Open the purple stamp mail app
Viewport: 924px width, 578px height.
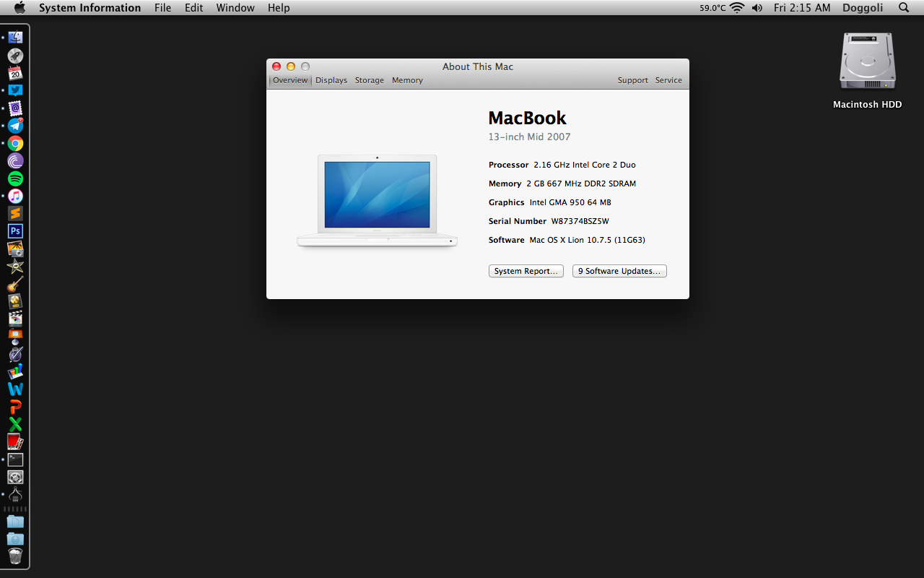coord(15,108)
